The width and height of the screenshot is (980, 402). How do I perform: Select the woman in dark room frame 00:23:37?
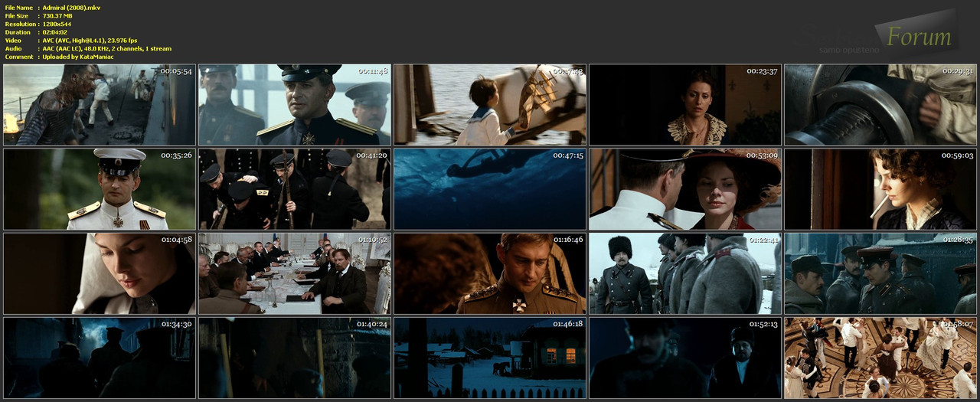(685, 105)
